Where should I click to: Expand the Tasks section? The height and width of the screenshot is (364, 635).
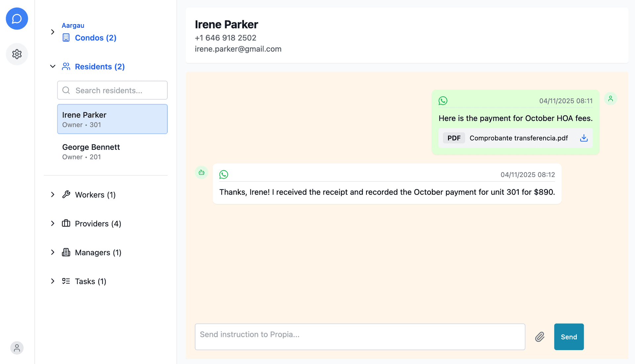coord(53,281)
